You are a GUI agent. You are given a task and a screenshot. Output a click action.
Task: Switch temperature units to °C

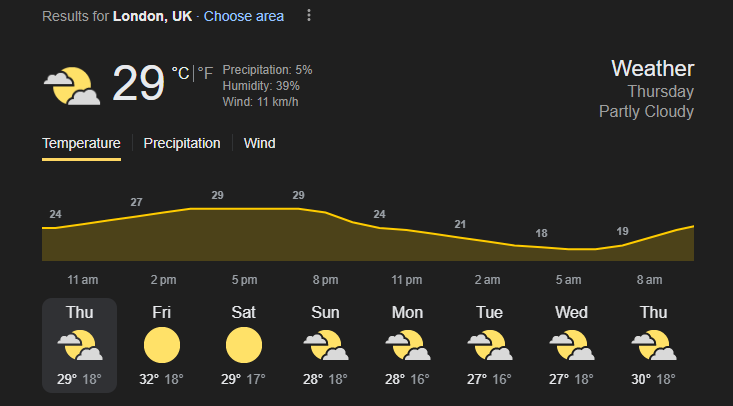click(180, 73)
